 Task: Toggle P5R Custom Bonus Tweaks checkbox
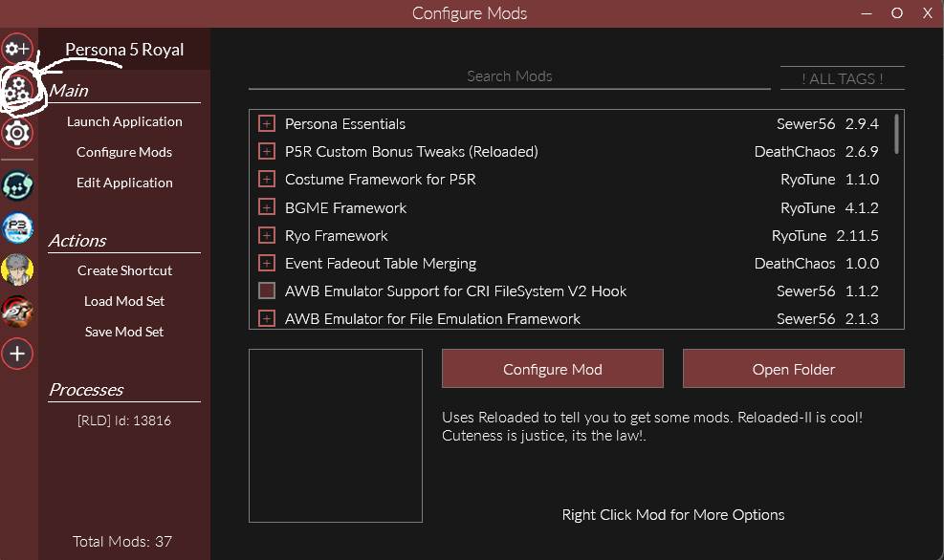[267, 151]
